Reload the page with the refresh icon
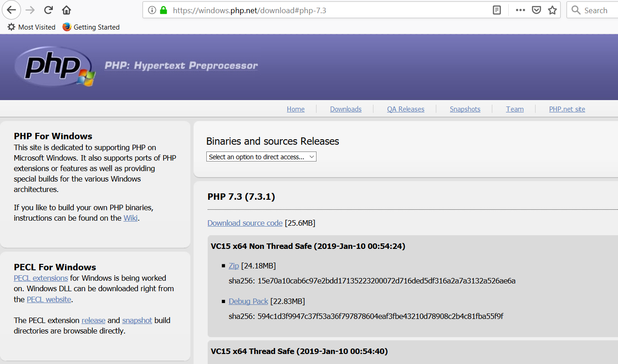618x364 pixels. click(x=48, y=10)
